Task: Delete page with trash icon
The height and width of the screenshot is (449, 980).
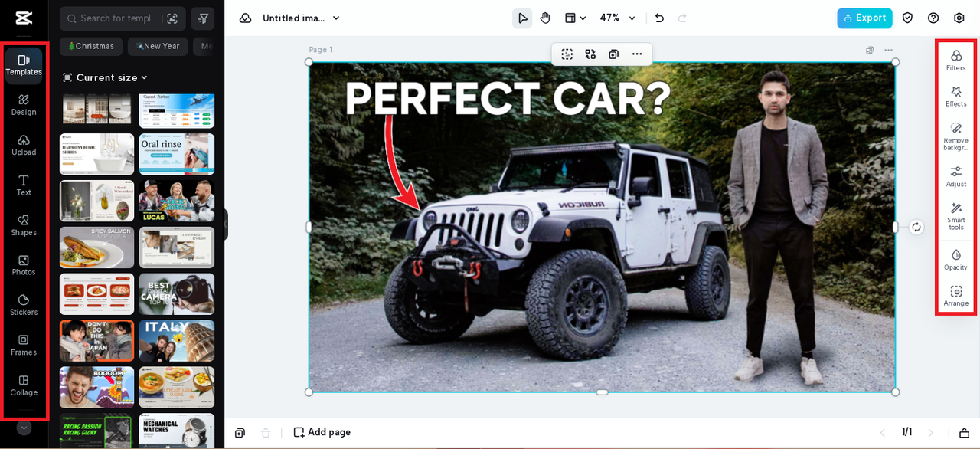Action: [x=266, y=433]
